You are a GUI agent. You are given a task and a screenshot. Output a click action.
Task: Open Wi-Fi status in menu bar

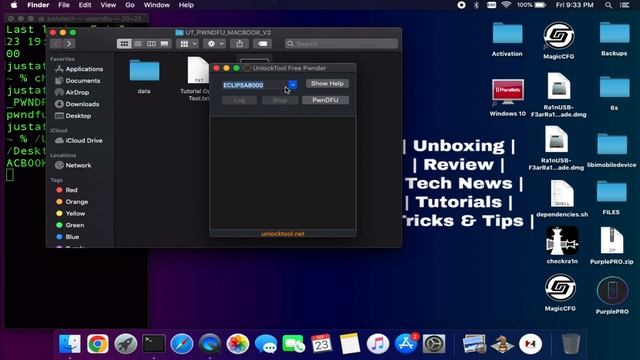click(x=506, y=5)
